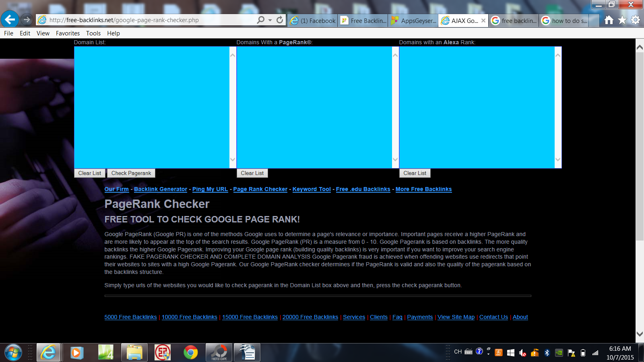Open the Page Rank Checker link

click(260, 189)
